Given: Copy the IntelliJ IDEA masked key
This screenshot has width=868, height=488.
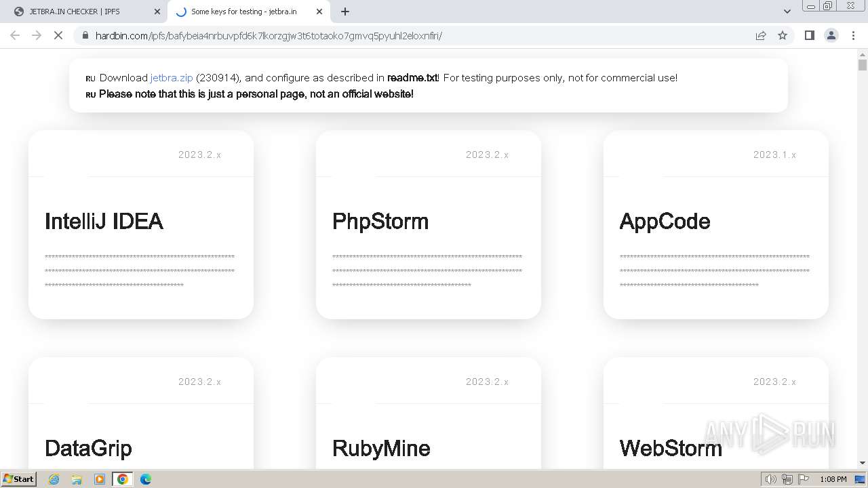Looking at the screenshot, I should (140, 271).
